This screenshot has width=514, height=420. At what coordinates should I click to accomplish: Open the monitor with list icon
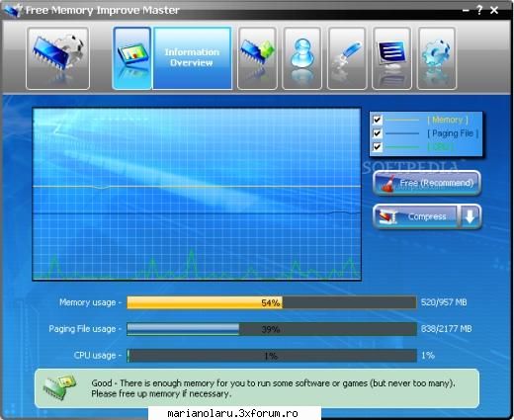click(x=391, y=58)
